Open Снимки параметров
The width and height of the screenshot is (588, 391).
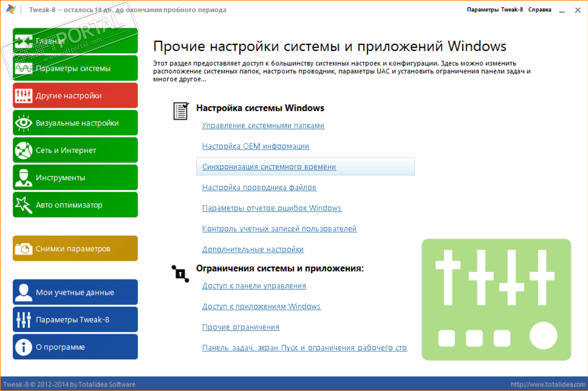(75, 249)
